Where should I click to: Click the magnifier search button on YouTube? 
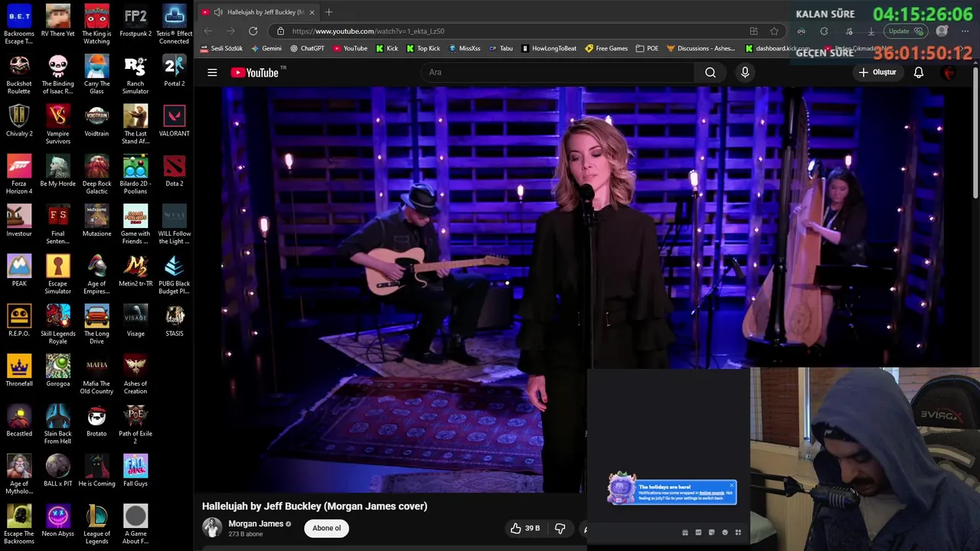710,73
